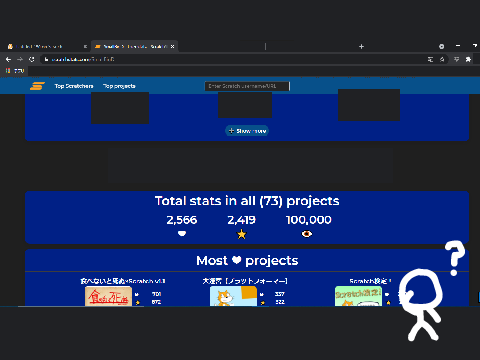This screenshot has width=480, height=360.
Task: Click the white heart loves icon
Action: pos(182,234)
